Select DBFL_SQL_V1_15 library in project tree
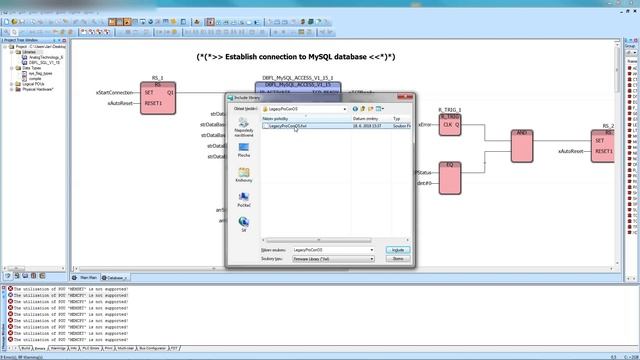Viewport: 640px width, 360px height. click(x=44, y=63)
